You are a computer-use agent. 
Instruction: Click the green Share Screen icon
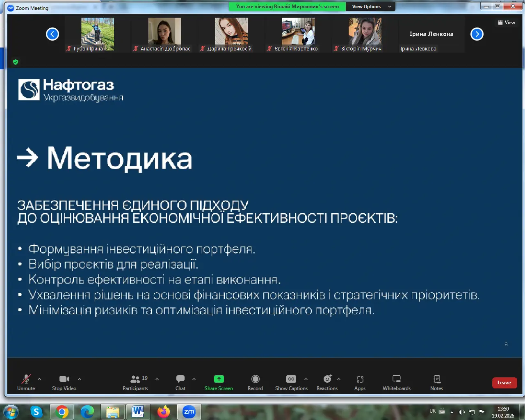click(219, 379)
